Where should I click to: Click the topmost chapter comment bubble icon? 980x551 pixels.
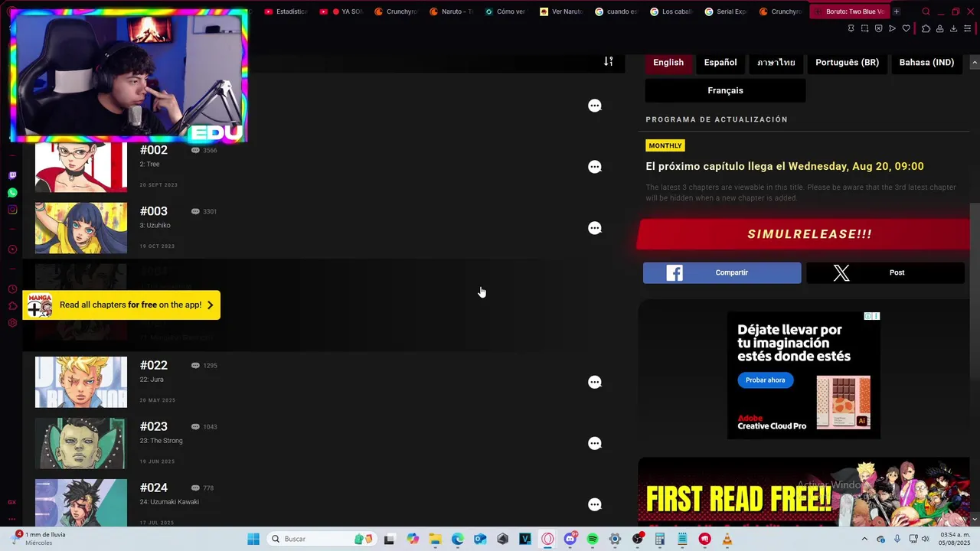click(x=595, y=106)
